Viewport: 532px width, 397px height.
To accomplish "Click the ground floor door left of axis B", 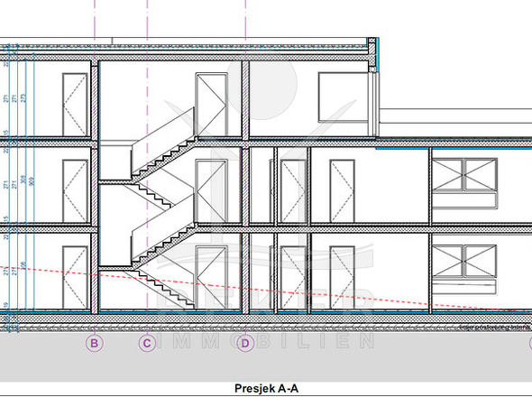I will point(75,278).
